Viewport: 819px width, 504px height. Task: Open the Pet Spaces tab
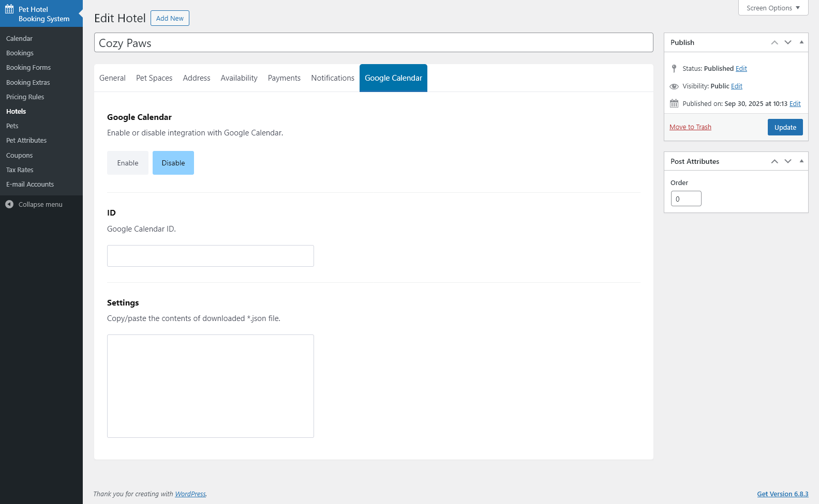(x=154, y=78)
